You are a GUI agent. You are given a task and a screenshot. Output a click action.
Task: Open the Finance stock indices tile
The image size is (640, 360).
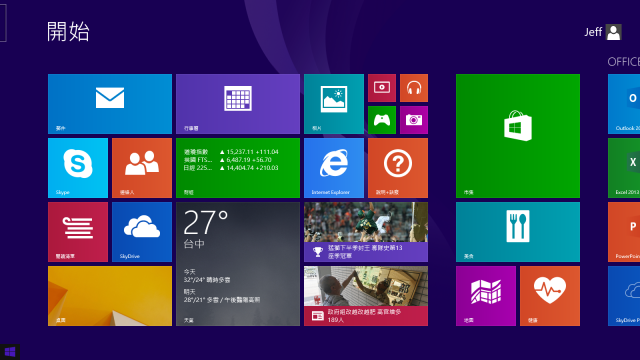pos(238,168)
